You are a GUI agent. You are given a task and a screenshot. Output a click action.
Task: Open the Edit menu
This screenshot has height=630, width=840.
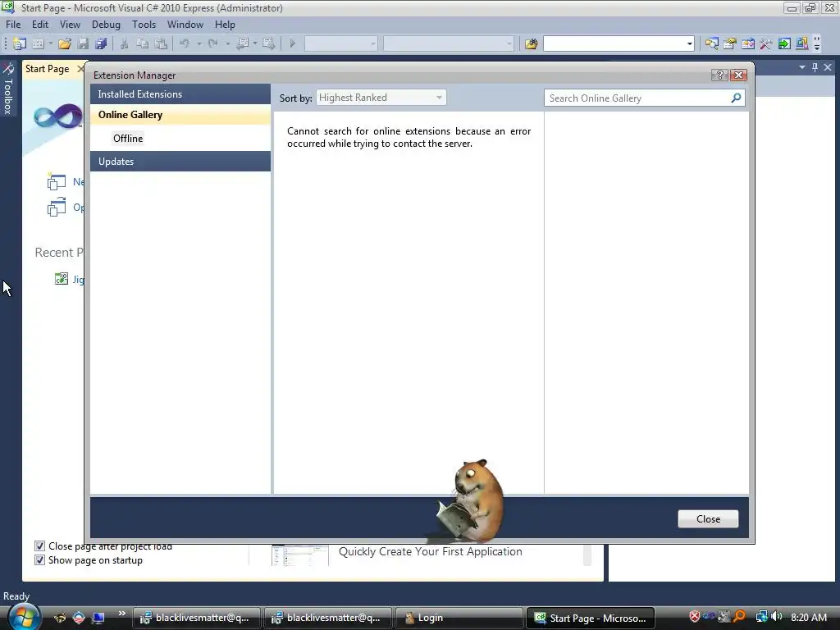(x=40, y=25)
